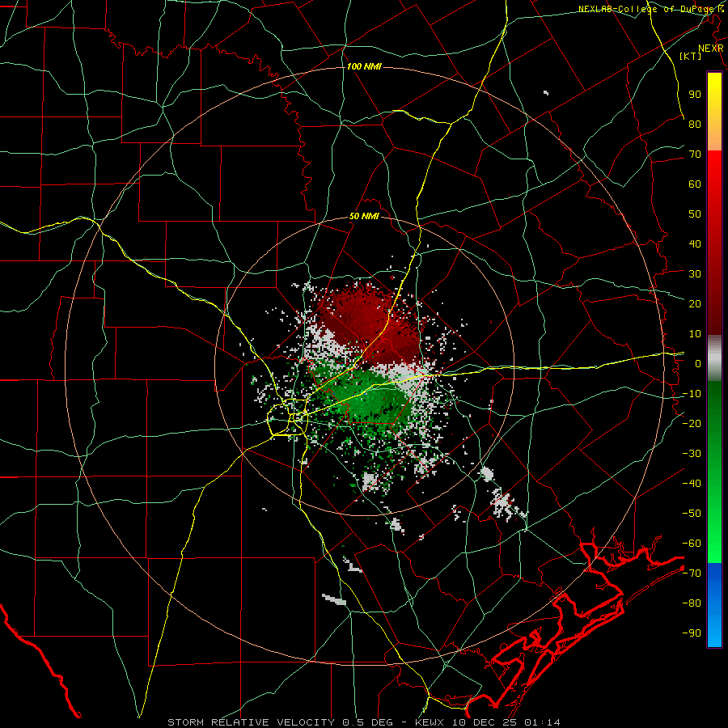Click the 50 value on the velocity scale

pyautogui.click(x=695, y=214)
